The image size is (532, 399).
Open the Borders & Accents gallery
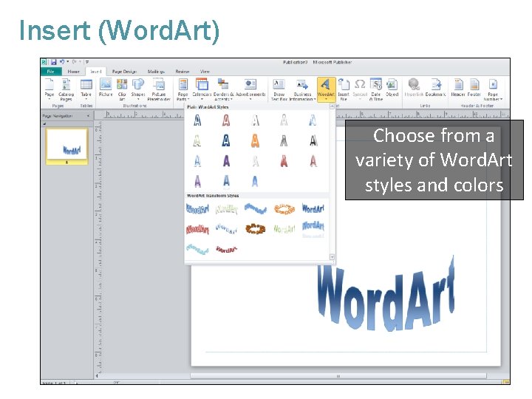coord(223,89)
